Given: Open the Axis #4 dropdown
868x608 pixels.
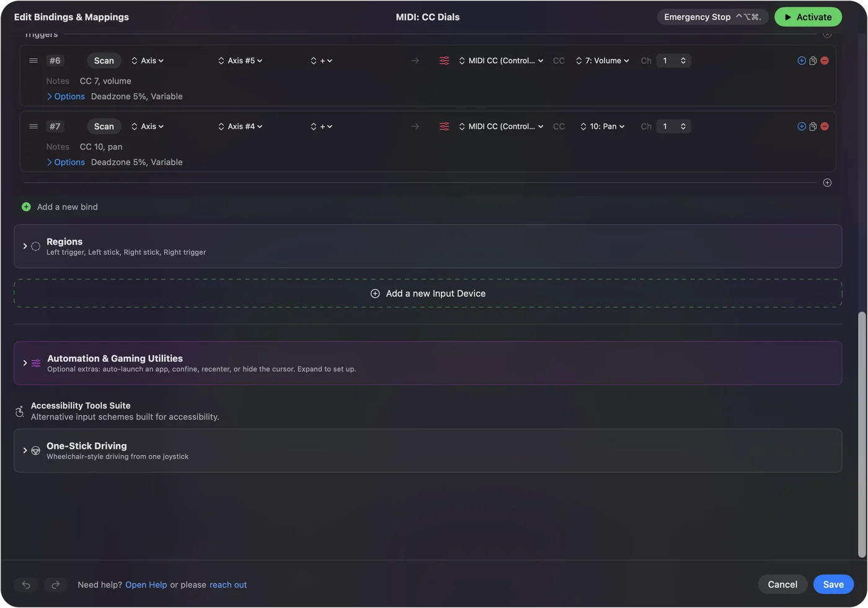Looking at the screenshot, I should pos(241,126).
